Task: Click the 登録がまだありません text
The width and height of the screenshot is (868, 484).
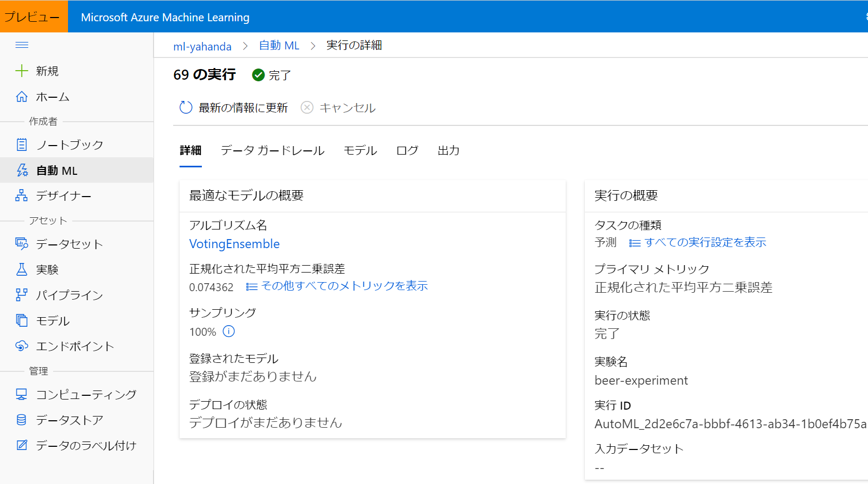Action: point(253,377)
